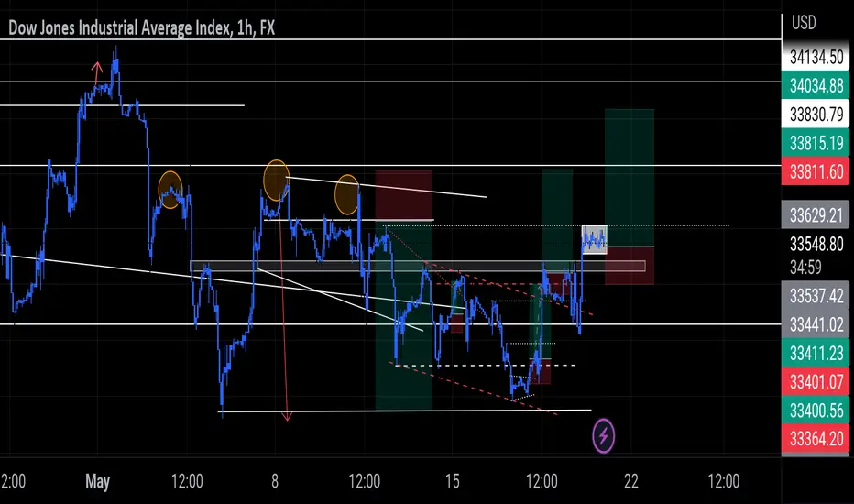Select the green 33815.19 price label

[x=816, y=143]
